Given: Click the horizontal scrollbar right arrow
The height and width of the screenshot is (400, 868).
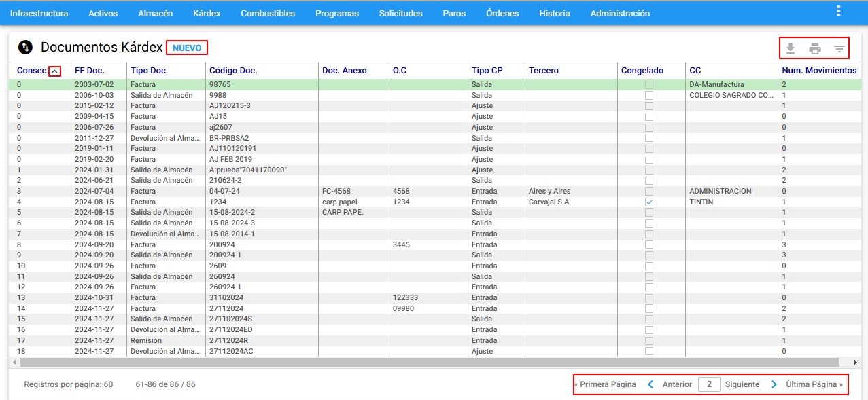Looking at the screenshot, I should [856, 363].
